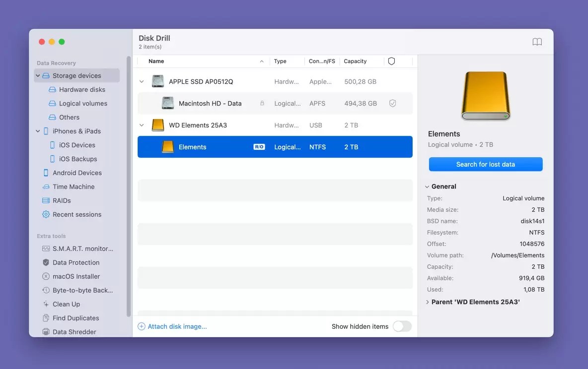Click the /Volumes/Elements path value
588x369 pixels.
point(517,255)
